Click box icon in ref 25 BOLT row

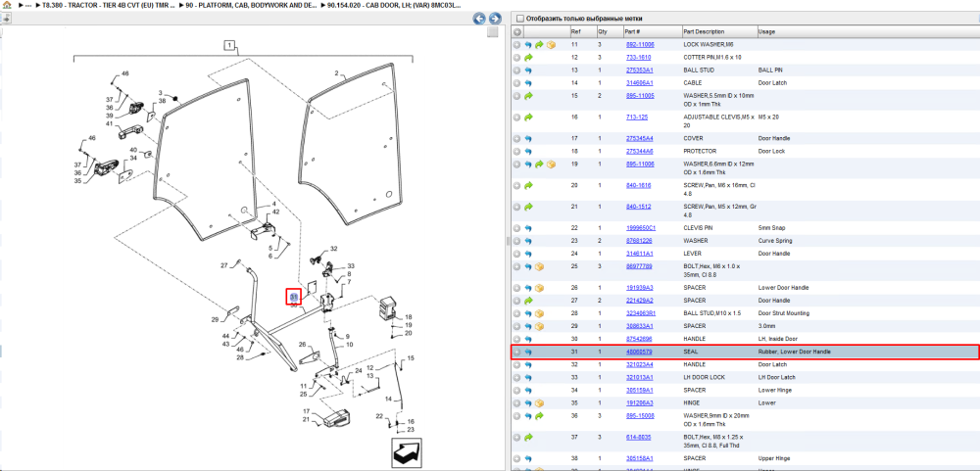[x=539, y=266]
